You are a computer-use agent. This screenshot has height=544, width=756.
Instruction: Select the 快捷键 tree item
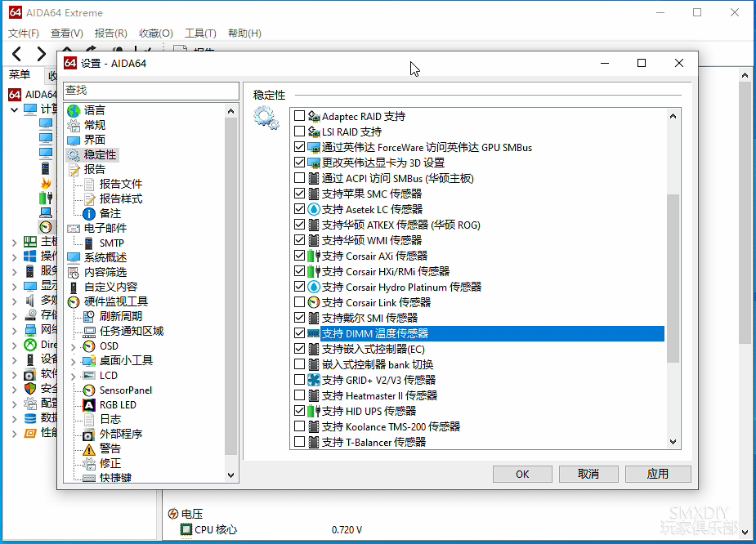115,478
